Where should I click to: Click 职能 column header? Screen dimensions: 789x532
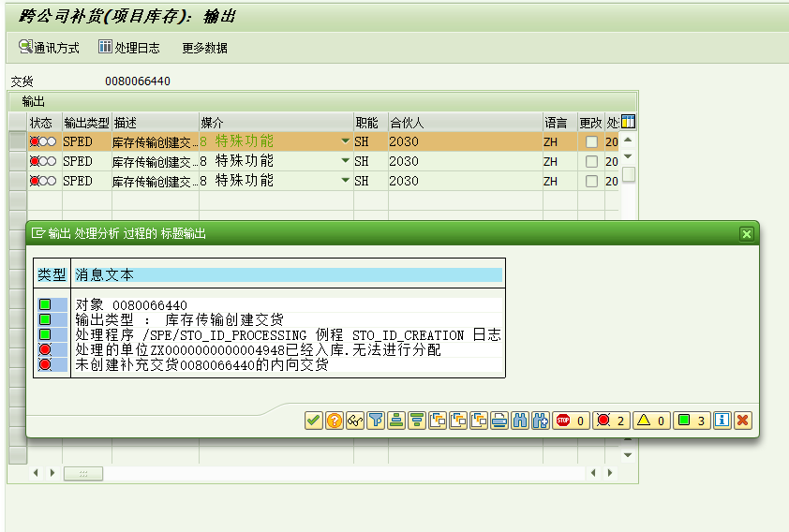(x=371, y=123)
